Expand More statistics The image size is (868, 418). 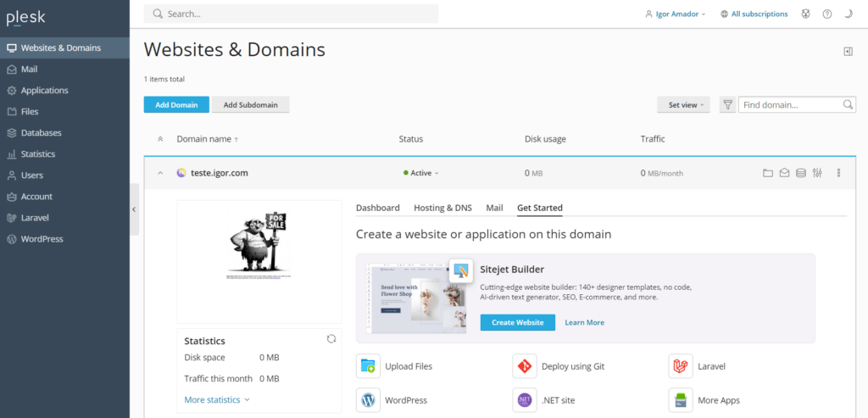217,399
